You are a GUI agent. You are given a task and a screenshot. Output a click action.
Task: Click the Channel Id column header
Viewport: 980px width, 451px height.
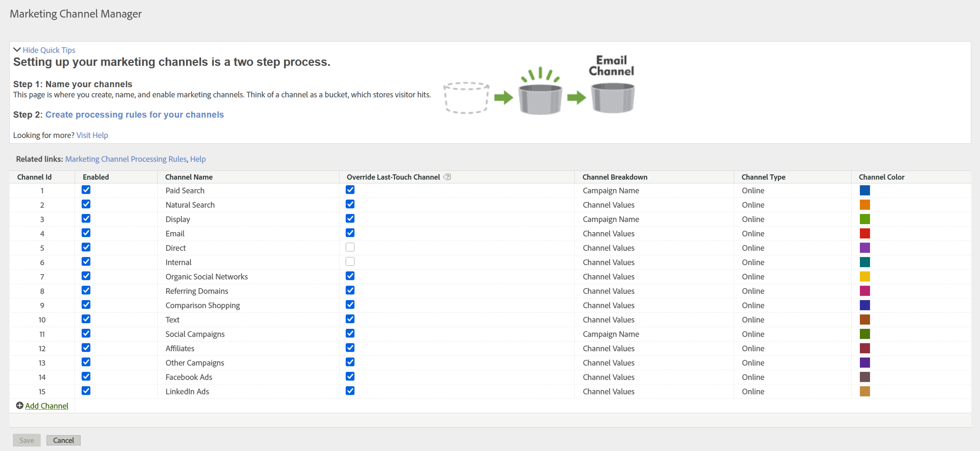[34, 177]
